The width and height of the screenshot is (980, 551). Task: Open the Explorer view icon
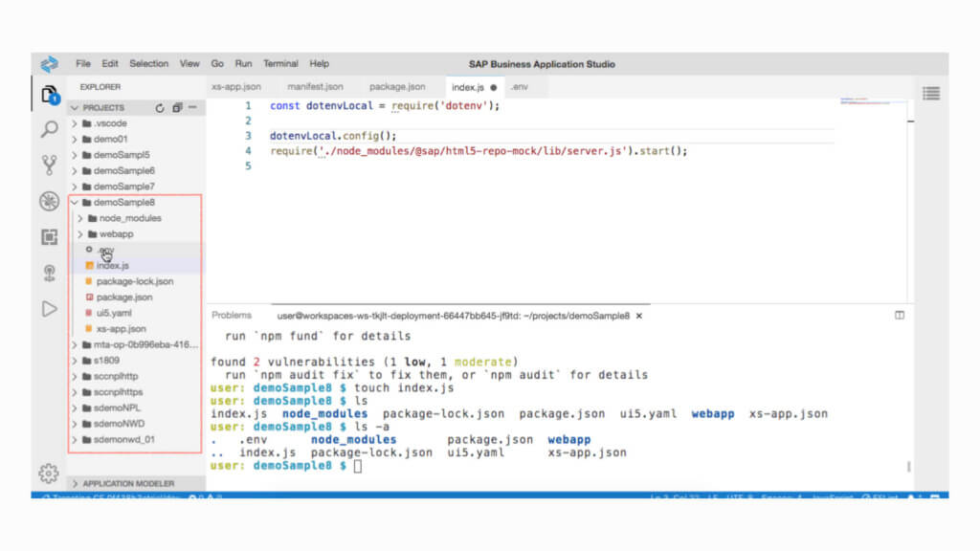(49, 95)
